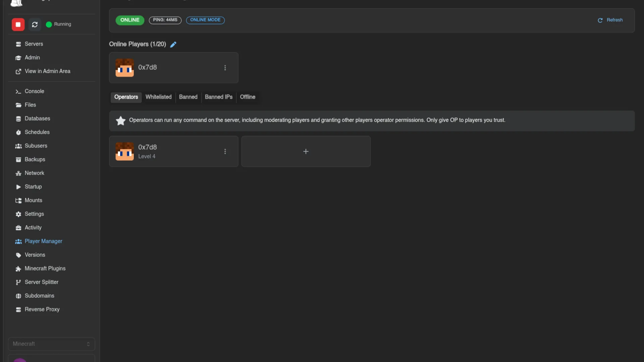
Task: Click the Online Players (1/20) heading
Action: tap(138, 44)
